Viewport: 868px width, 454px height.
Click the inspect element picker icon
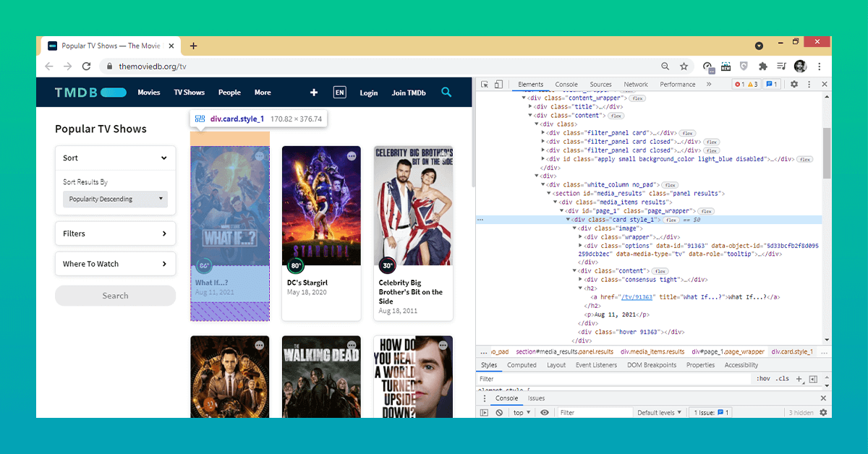(x=485, y=85)
